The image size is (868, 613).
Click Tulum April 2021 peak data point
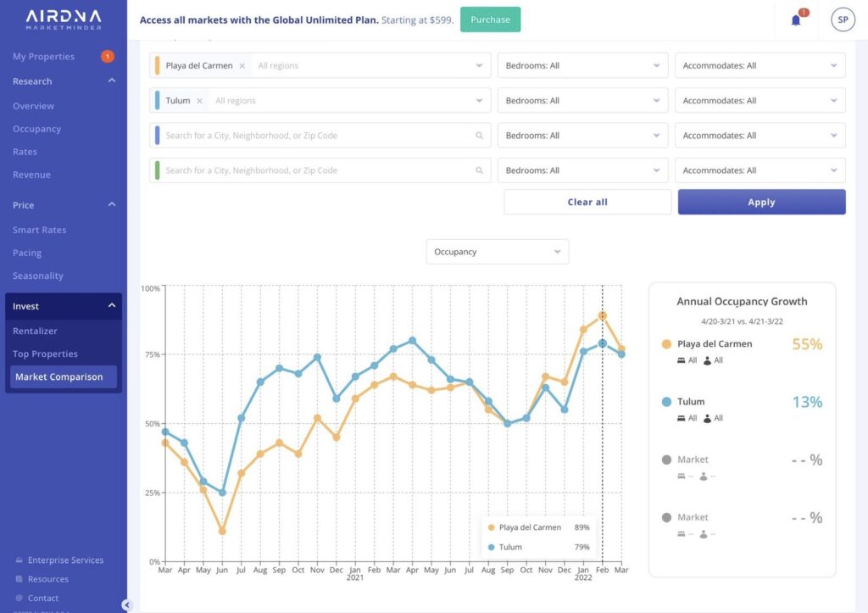[x=413, y=341]
